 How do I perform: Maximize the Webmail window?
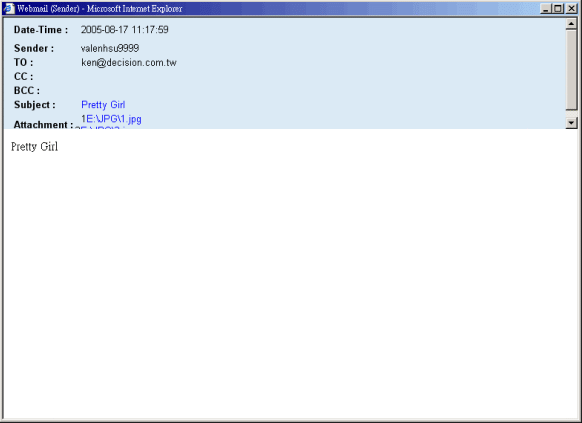(558, 9)
